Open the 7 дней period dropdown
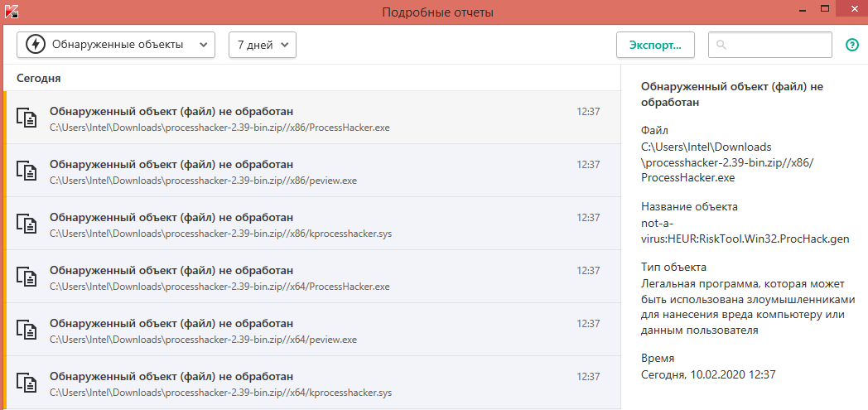Viewport: 868px width, 410px height. [263, 45]
